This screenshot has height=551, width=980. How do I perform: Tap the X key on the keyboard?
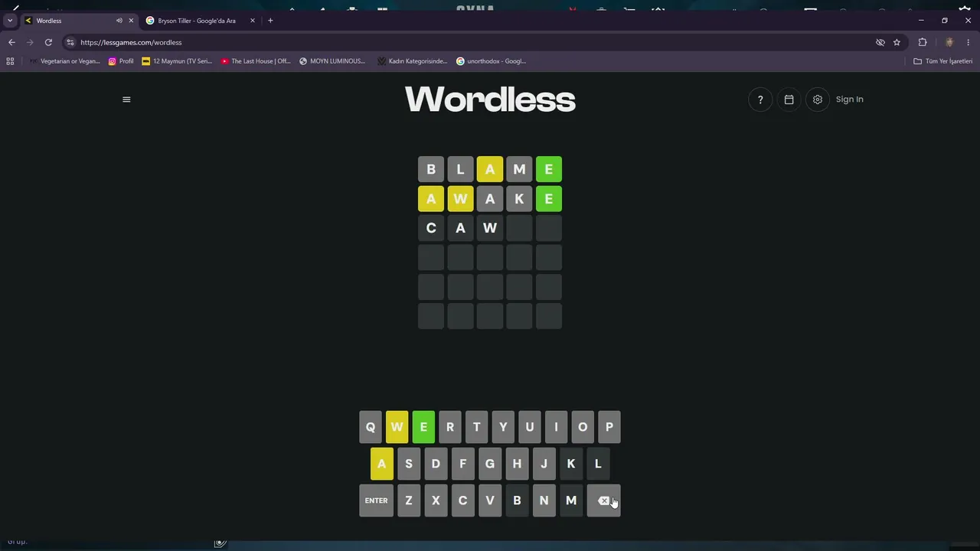(x=436, y=500)
